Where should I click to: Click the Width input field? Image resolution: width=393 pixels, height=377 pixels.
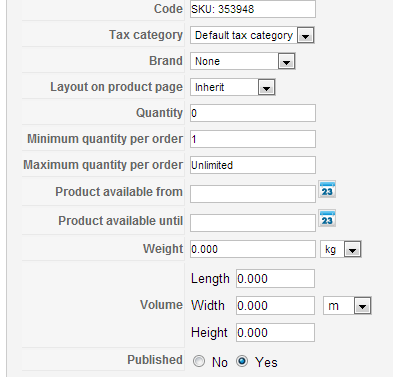click(x=275, y=306)
